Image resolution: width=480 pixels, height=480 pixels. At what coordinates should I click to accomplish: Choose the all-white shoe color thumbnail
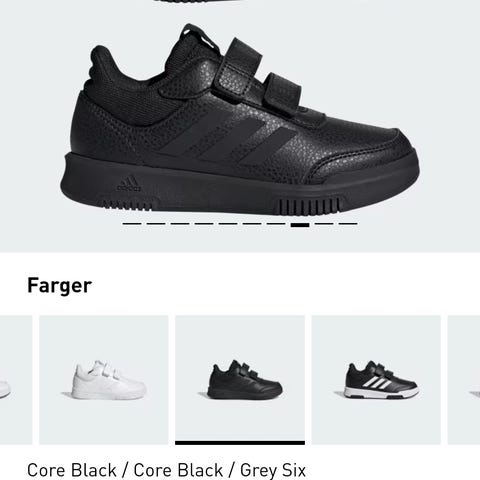tap(104, 380)
